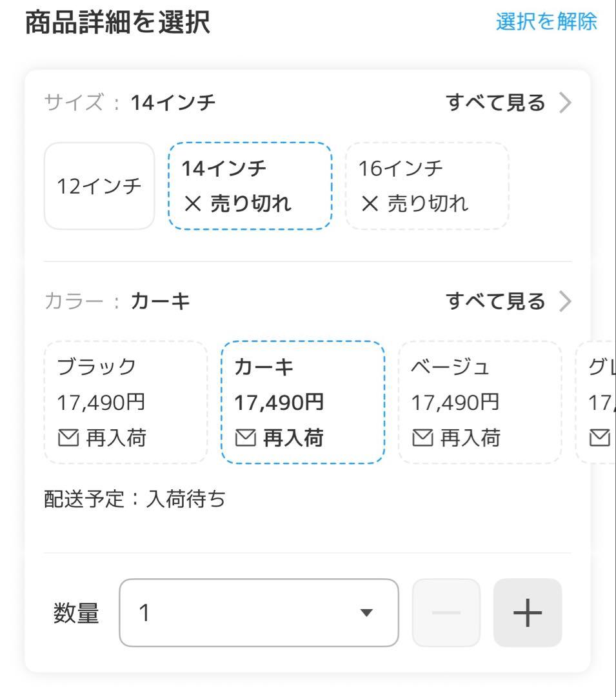
Task: Select the 12インチ size option
Action: click(99, 187)
